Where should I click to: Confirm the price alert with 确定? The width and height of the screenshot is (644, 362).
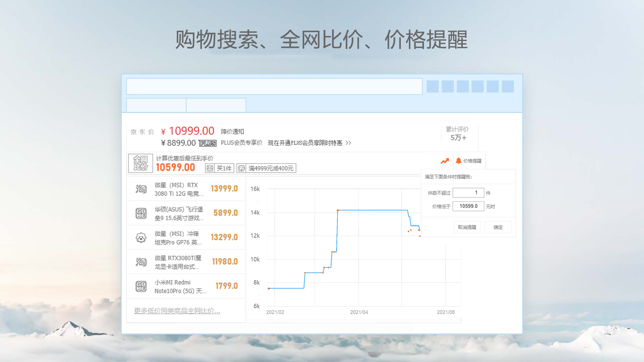click(x=498, y=227)
